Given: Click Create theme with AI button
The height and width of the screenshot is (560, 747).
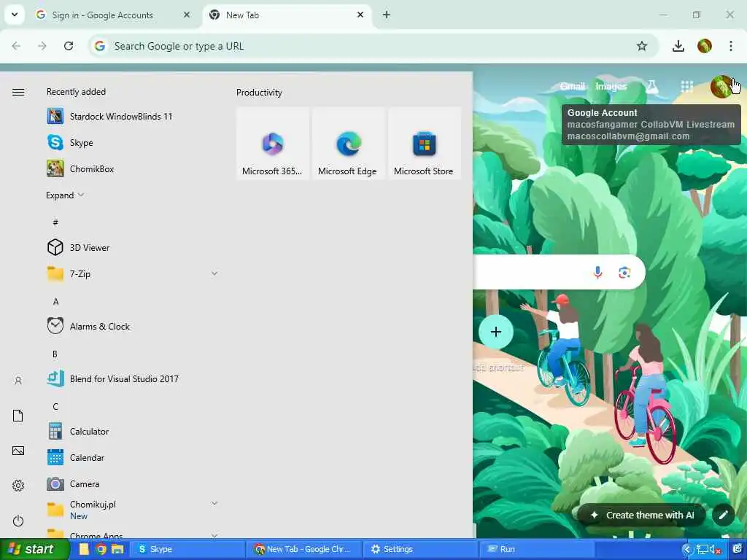Looking at the screenshot, I should [642, 515].
